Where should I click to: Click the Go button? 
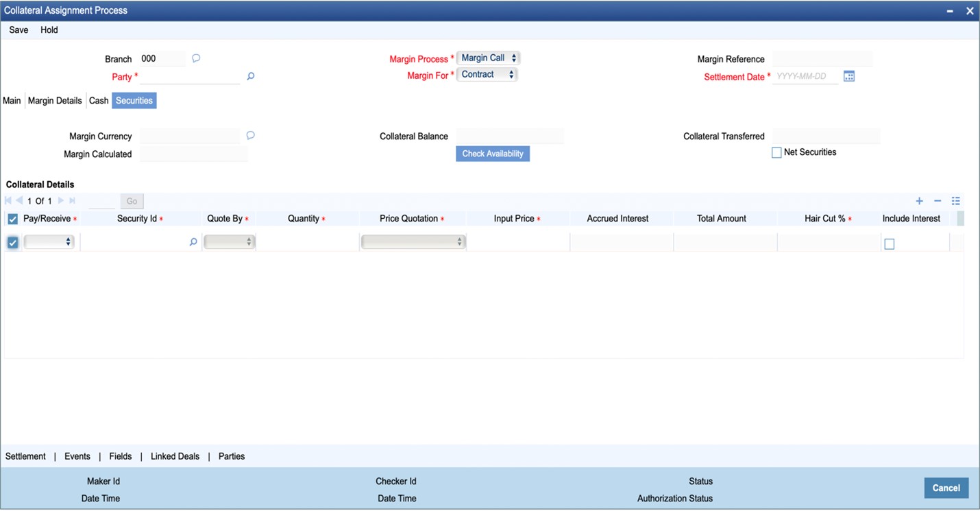[x=132, y=201]
